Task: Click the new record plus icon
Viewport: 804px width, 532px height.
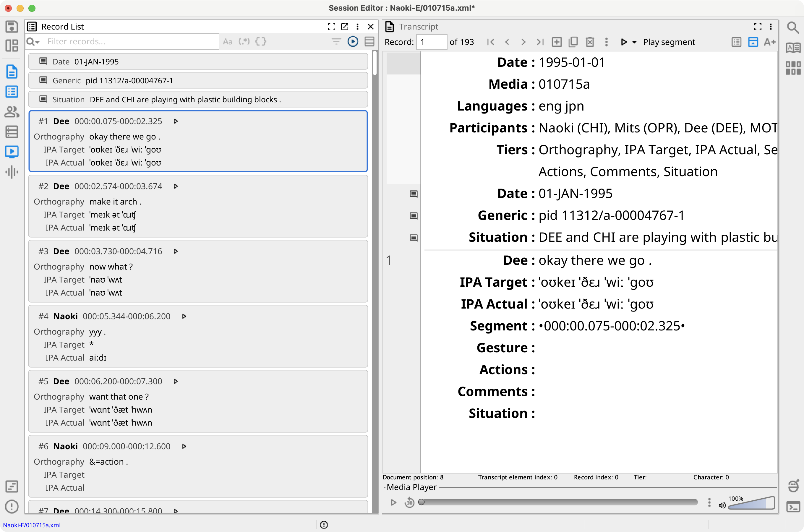Action: coord(557,42)
